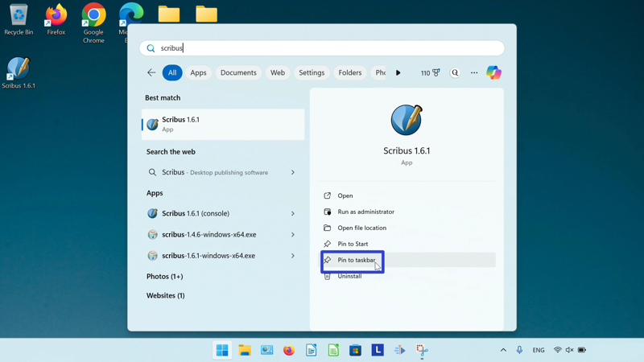Select the Scribus 1.6.1 desktop shortcut
This screenshot has height=362, width=644.
point(19,72)
